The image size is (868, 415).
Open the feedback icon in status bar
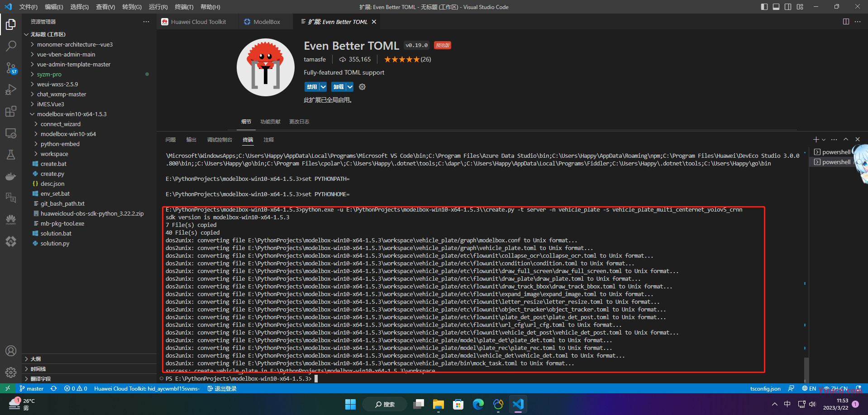[x=791, y=388]
